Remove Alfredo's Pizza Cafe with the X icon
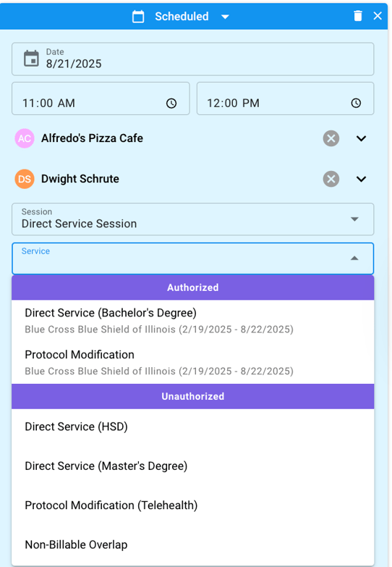Image resolution: width=392 pixels, height=567 pixels. tap(331, 138)
